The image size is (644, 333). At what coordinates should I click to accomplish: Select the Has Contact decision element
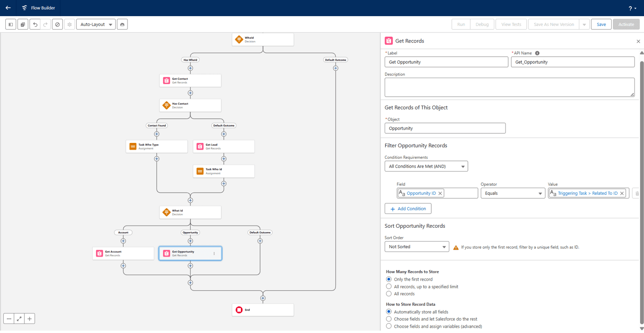point(190,105)
